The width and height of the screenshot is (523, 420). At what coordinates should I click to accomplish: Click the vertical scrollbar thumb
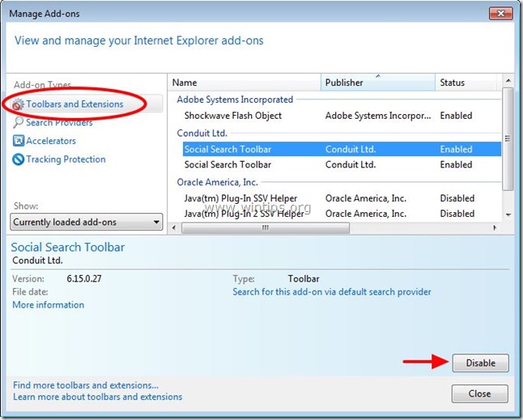[508, 139]
